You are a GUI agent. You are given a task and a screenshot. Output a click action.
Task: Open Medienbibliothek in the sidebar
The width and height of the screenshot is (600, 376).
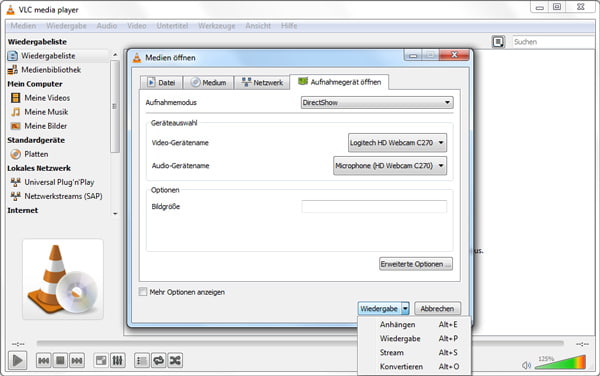(x=51, y=70)
